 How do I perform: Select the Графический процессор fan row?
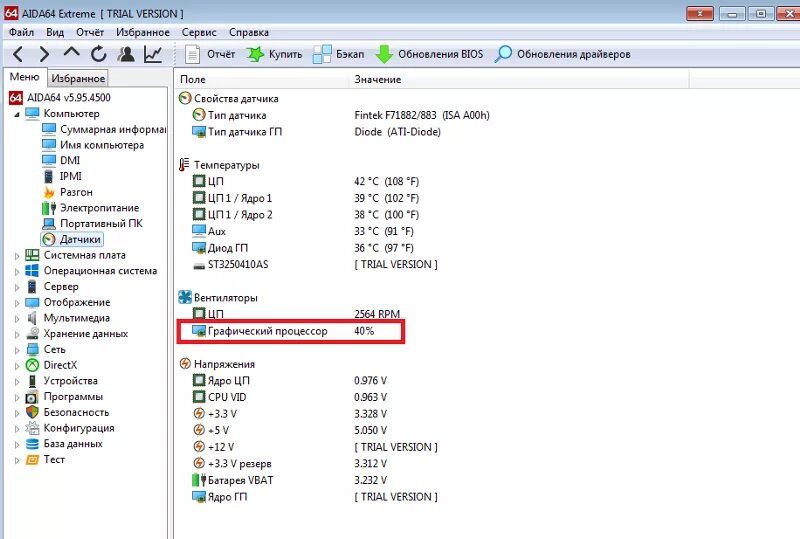[x=290, y=331]
